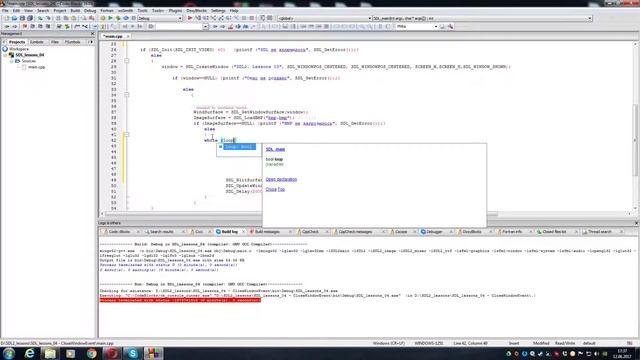Viewport: 640px width, 360px height.
Task: Click the Find toolbar icon
Action: [84, 18]
